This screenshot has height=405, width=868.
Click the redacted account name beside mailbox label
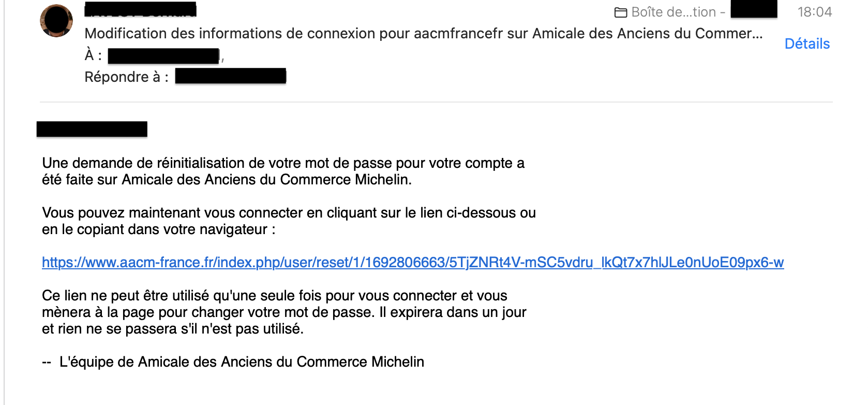coord(754,9)
